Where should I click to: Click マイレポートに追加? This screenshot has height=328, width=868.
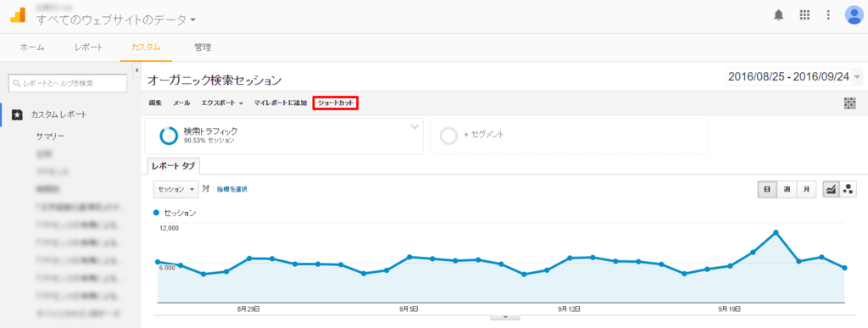(280, 103)
